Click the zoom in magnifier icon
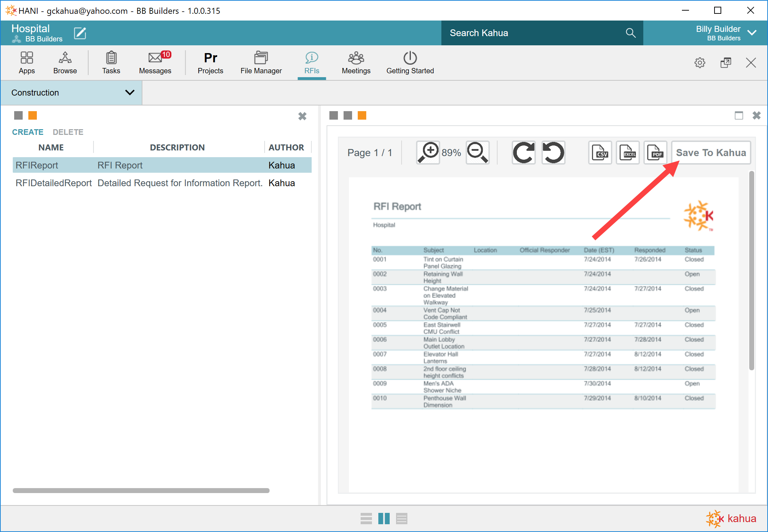The image size is (768, 532). coord(428,153)
